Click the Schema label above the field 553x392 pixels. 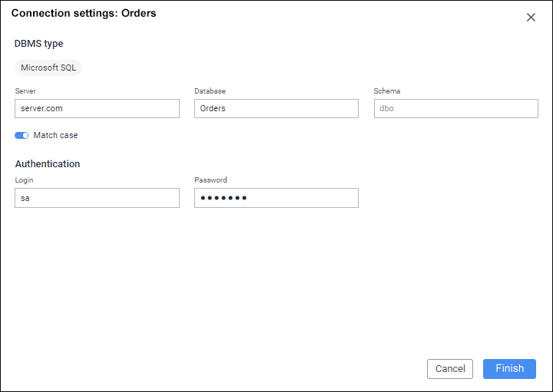tap(386, 91)
